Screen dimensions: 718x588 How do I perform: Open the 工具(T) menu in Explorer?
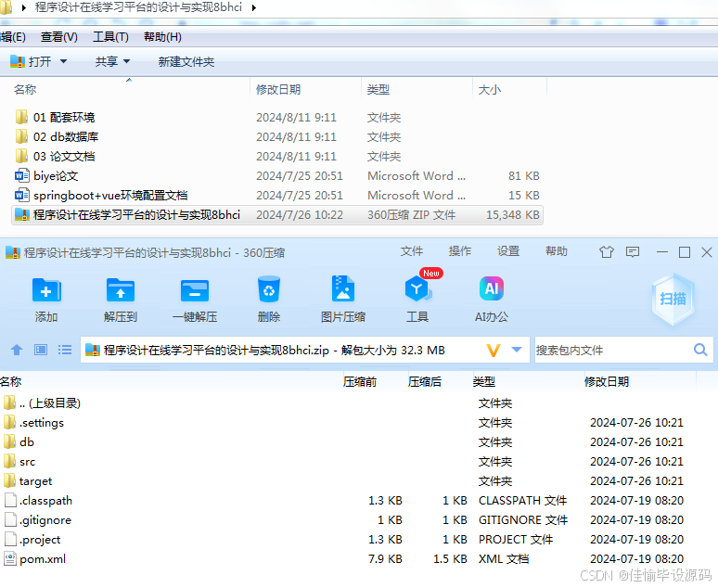pos(110,37)
